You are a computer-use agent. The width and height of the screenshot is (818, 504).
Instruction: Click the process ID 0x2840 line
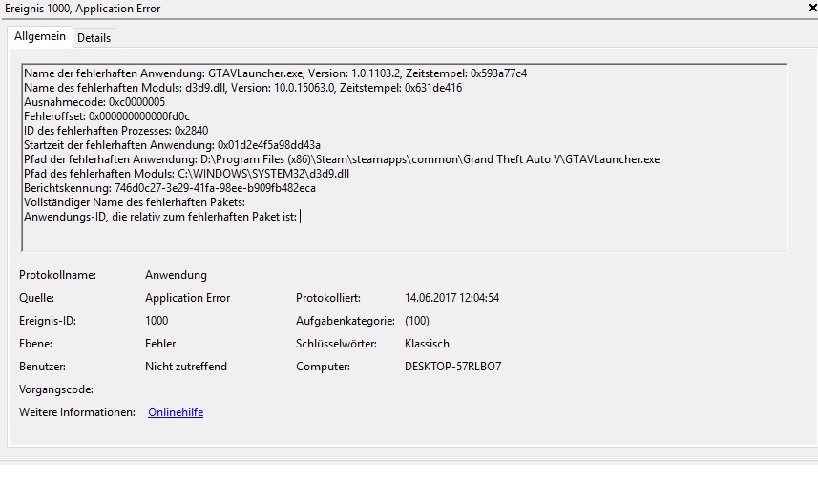pyautogui.click(x=116, y=131)
